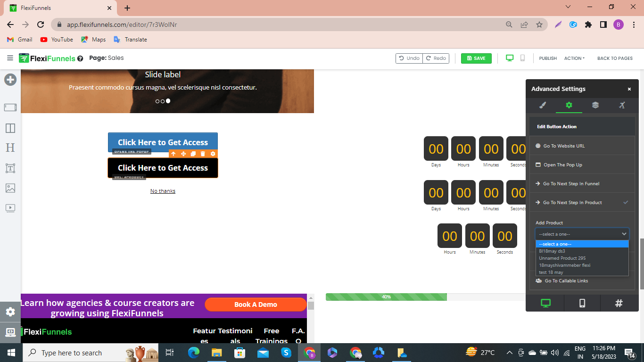Open the YouTube bookmark
The image size is (644, 362).
click(57, 40)
